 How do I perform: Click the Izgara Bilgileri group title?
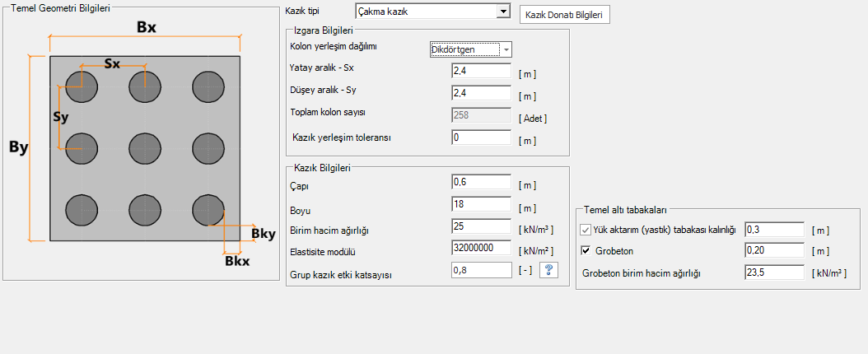[324, 31]
